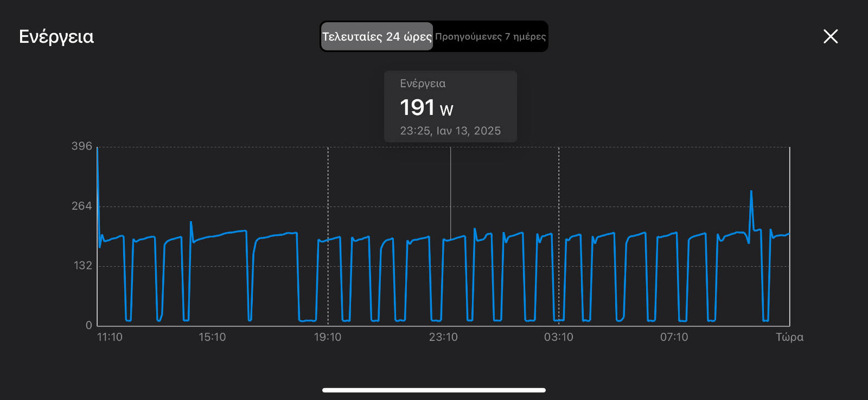Click the Τώρα axis label
This screenshot has width=868, height=400.
click(789, 337)
